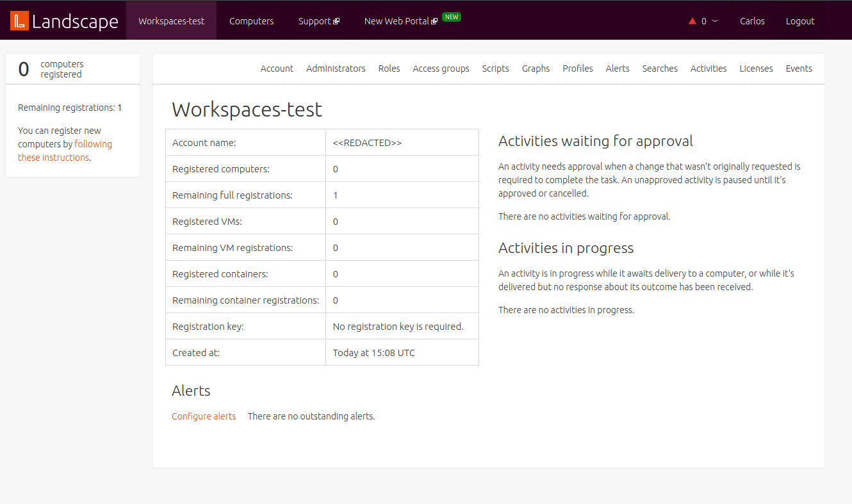Follow the 'following these instructions' link
Image resolution: width=852 pixels, height=504 pixels.
(x=65, y=150)
